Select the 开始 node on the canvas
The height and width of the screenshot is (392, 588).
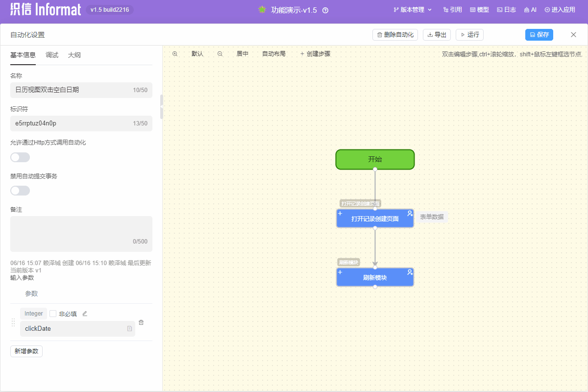click(375, 160)
